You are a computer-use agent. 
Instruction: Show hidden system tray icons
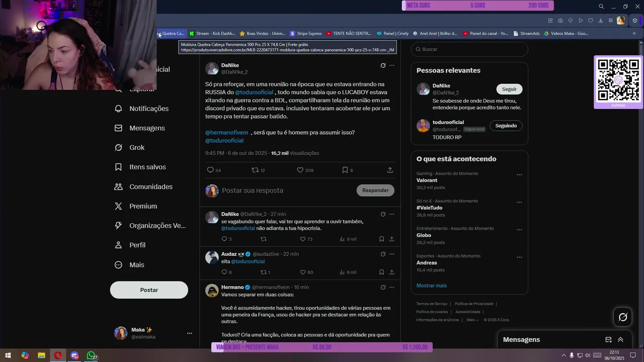point(563,355)
